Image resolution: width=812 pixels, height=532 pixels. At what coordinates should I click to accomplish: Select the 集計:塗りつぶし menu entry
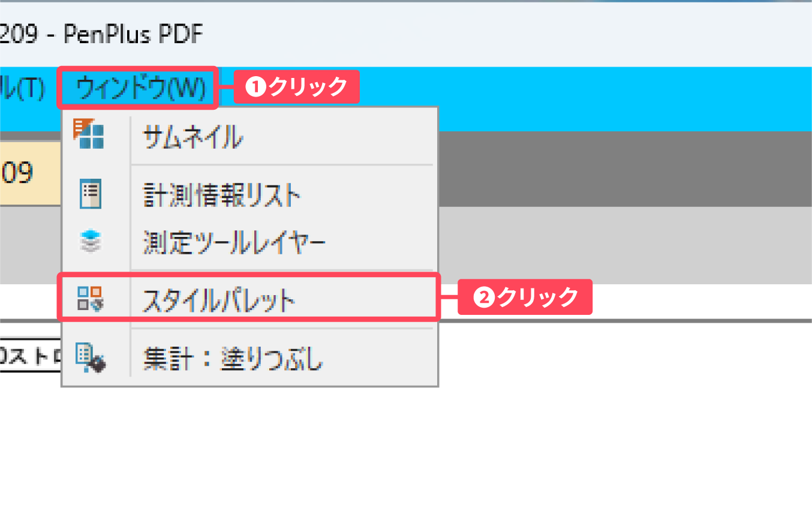tap(233, 359)
